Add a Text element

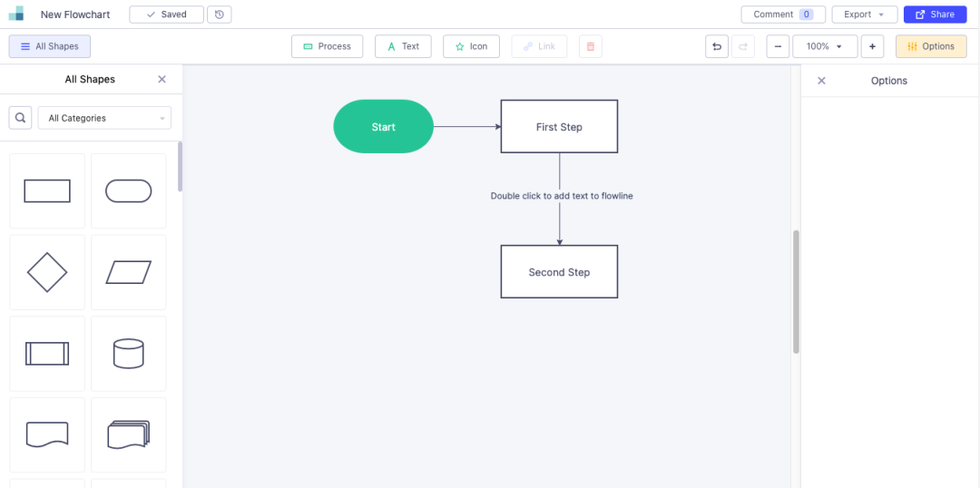coord(403,46)
